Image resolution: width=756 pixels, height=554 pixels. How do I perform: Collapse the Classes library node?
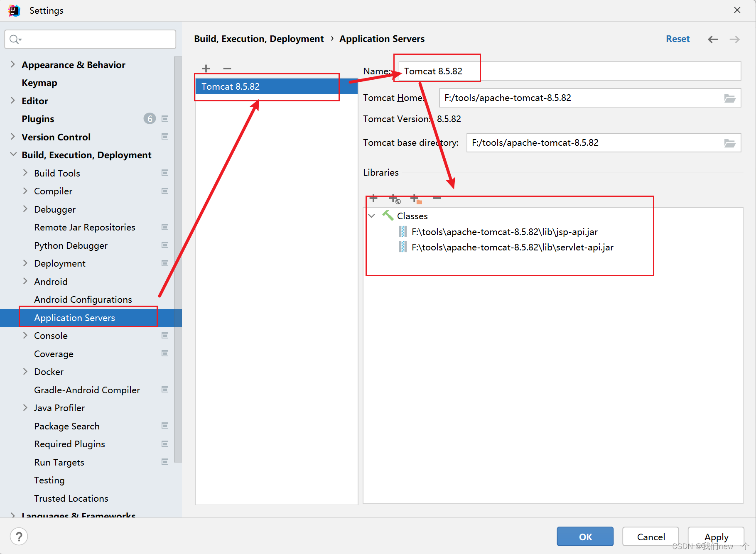pos(372,216)
